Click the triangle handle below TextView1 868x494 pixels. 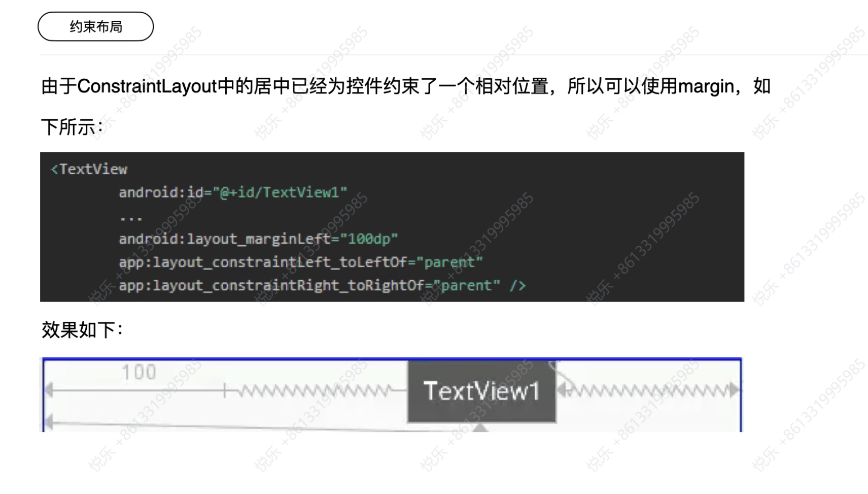(480, 427)
